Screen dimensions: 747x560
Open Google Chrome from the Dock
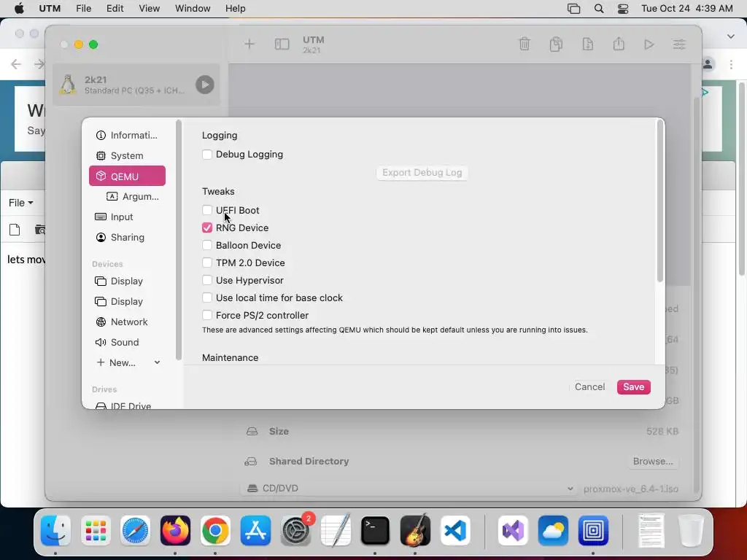(x=215, y=531)
